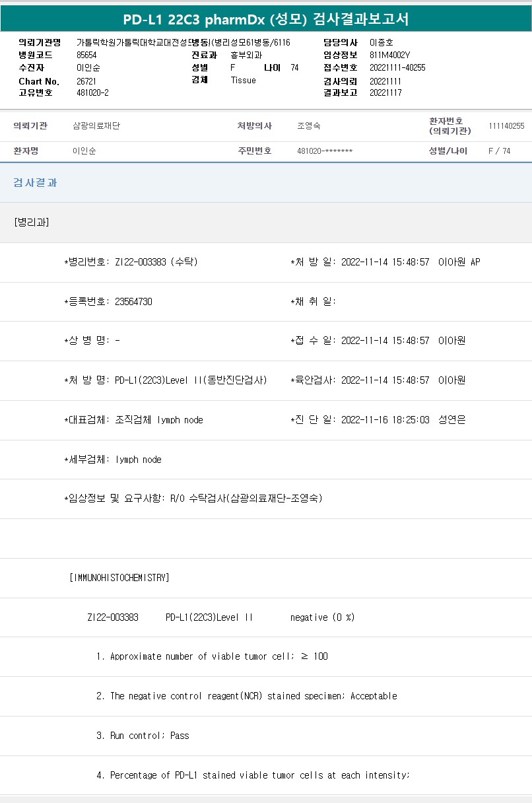Select the 환자번호 value 111140255
Screen dimensions: 532x803
pyautogui.click(x=506, y=125)
